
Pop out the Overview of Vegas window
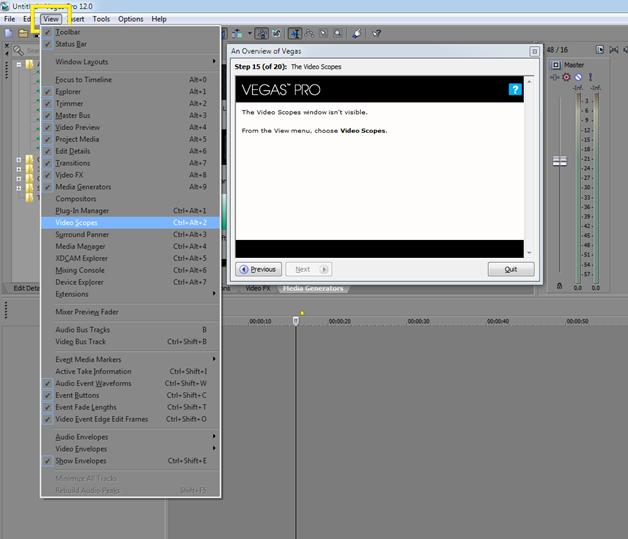click(x=534, y=51)
